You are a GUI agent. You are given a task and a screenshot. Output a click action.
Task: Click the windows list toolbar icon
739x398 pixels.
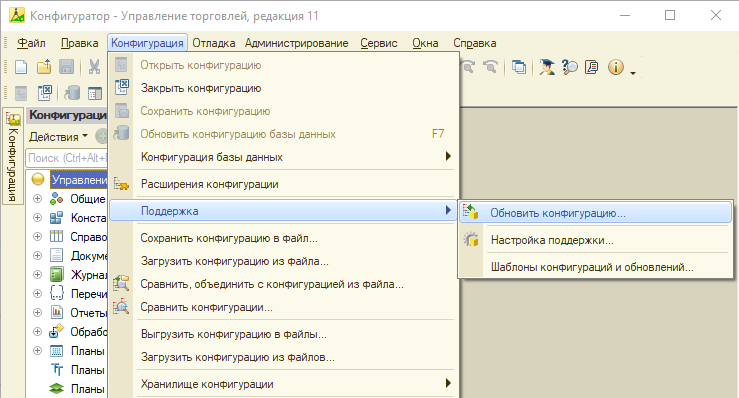tap(519, 67)
